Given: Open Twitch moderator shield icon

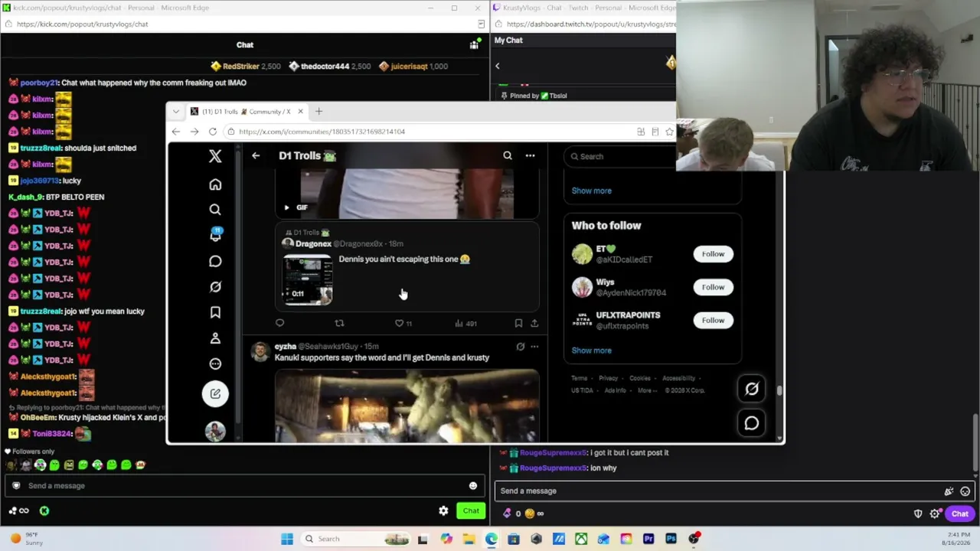Looking at the screenshot, I should (918, 514).
